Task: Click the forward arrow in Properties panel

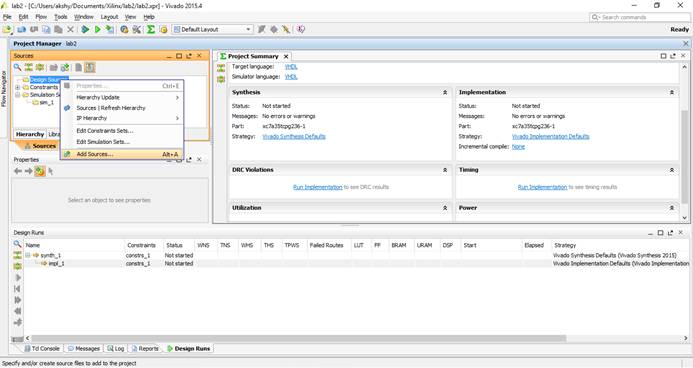Action: (x=28, y=171)
